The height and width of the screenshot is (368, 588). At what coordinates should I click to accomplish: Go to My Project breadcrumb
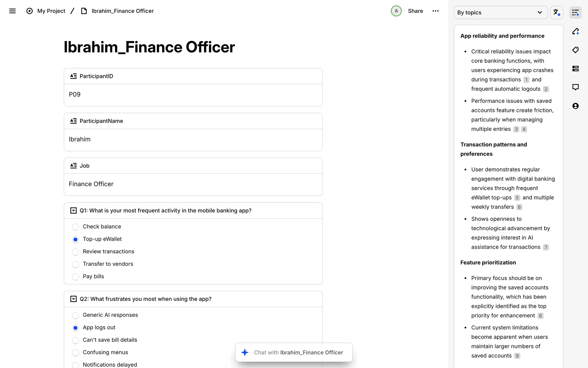pos(51,11)
